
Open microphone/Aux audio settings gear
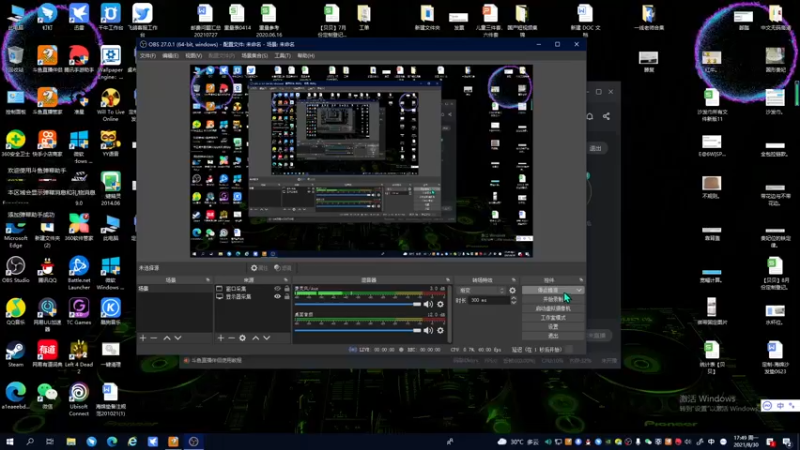[440, 304]
